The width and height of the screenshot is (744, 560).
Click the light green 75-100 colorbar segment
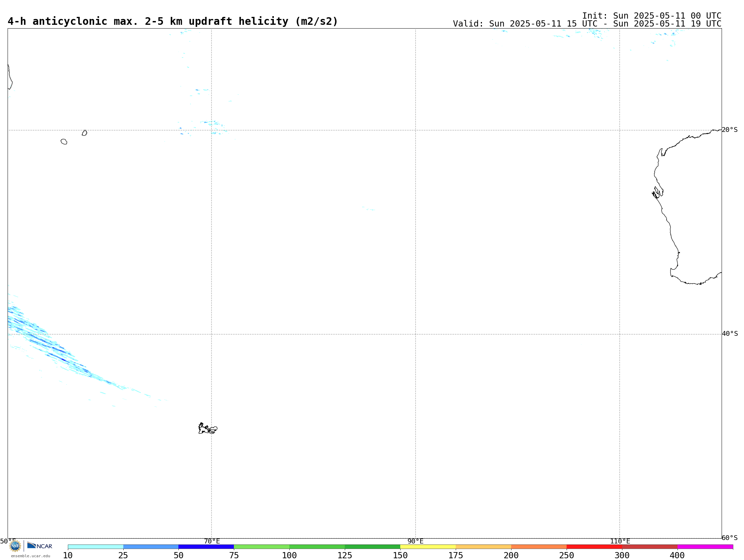click(x=262, y=547)
